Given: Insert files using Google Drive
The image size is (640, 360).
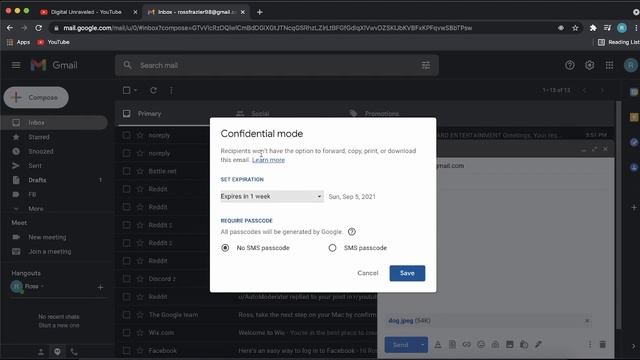Looking at the screenshot, I should [x=495, y=345].
